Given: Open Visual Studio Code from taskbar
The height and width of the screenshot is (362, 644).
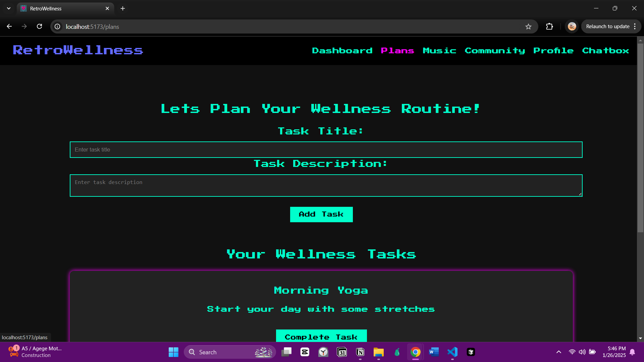Looking at the screenshot, I should tap(452, 352).
